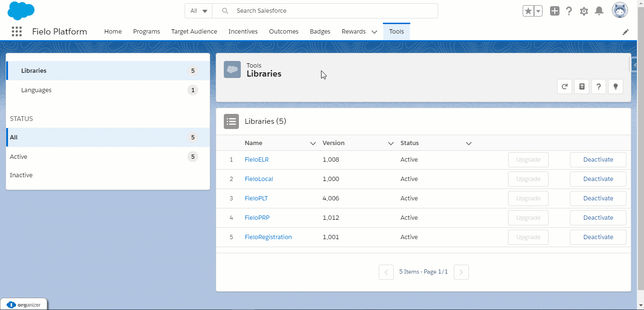Click the Name column header
This screenshot has height=310, width=644.
(254, 143)
